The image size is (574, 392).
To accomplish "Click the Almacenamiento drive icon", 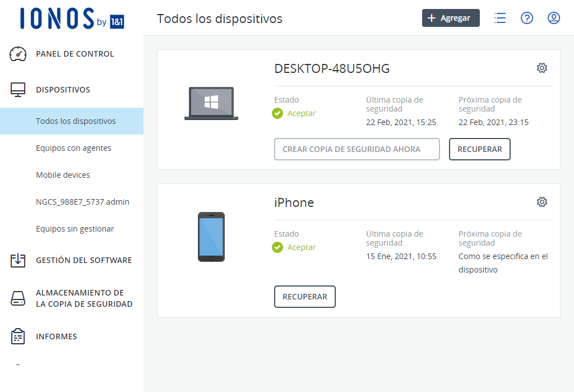I will 18,298.
